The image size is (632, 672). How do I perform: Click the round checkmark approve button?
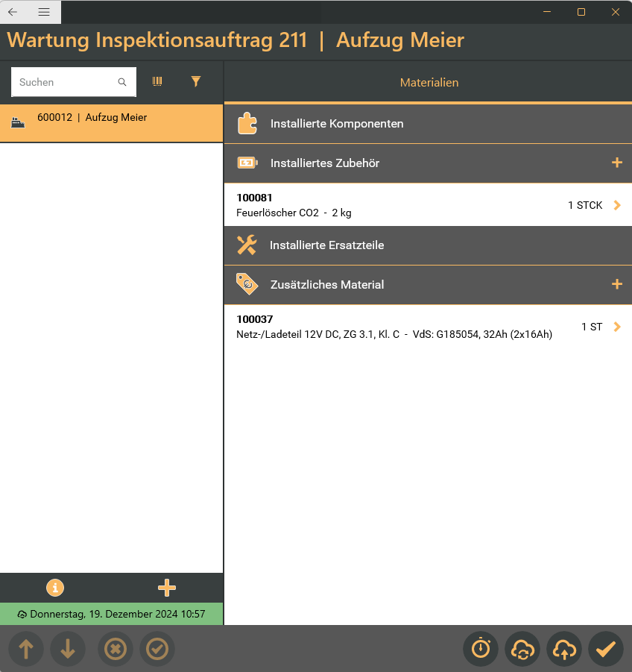(157, 649)
